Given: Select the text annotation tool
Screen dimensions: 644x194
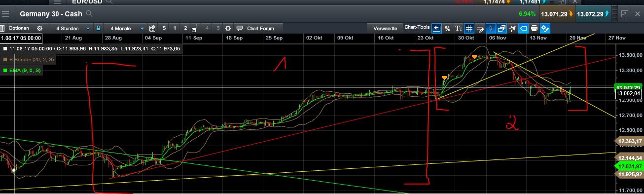Looking at the screenshot, I should [x=459, y=28].
